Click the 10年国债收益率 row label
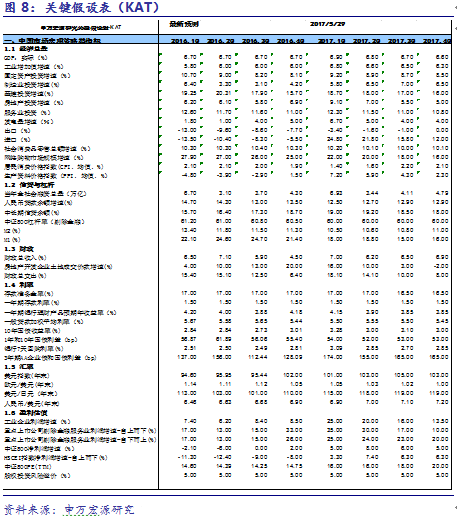Image resolution: width=457 pixels, height=516 pixels. [32, 331]
